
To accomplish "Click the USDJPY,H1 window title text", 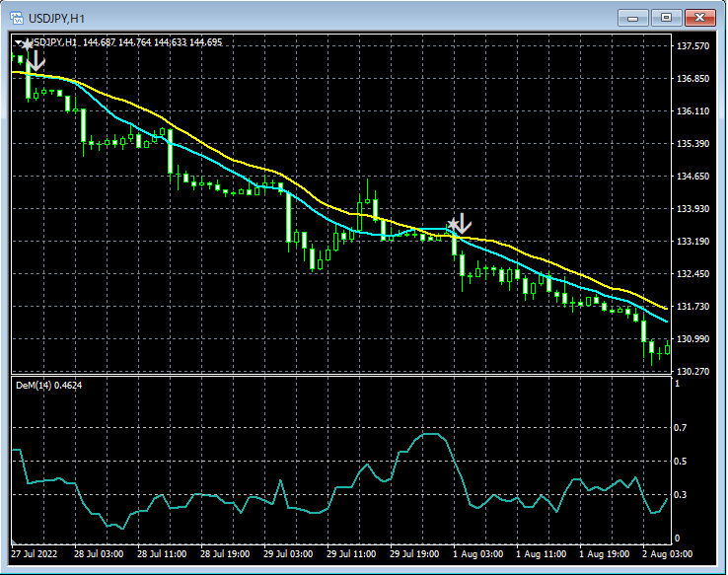I will pos(56,19).
